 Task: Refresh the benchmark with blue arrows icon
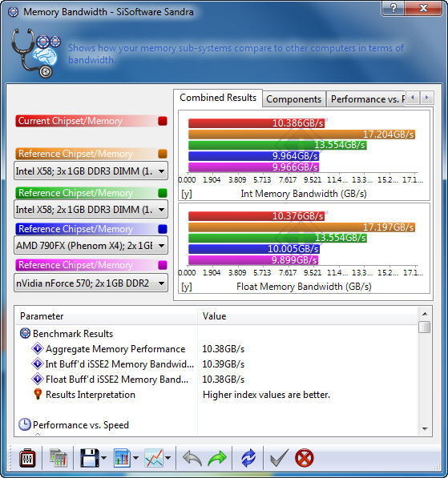248,458
